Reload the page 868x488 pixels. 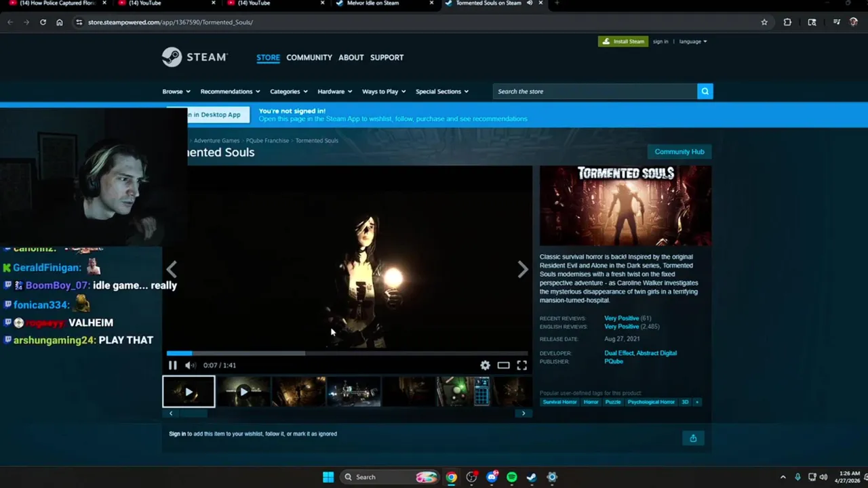tap(43, 22)
